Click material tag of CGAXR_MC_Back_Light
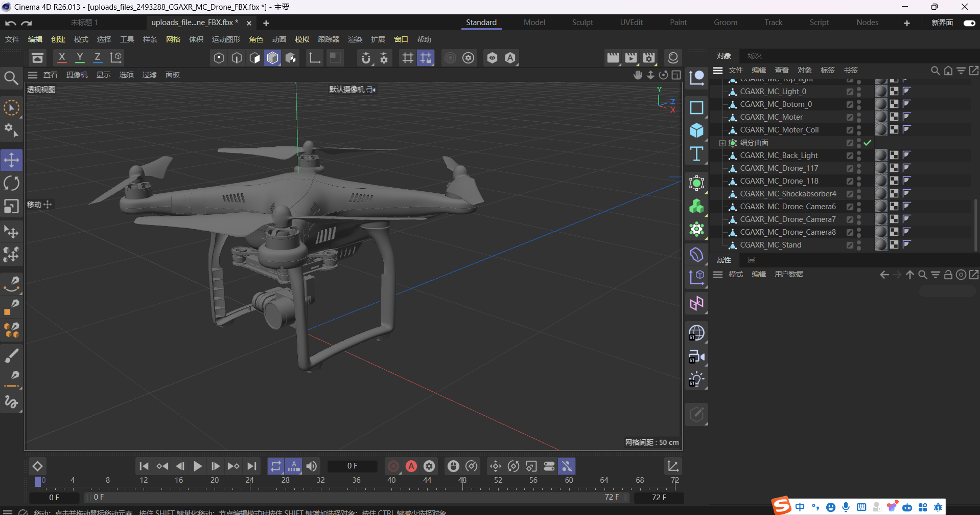The height and width of the screenshot is (515, 980). 881,155
